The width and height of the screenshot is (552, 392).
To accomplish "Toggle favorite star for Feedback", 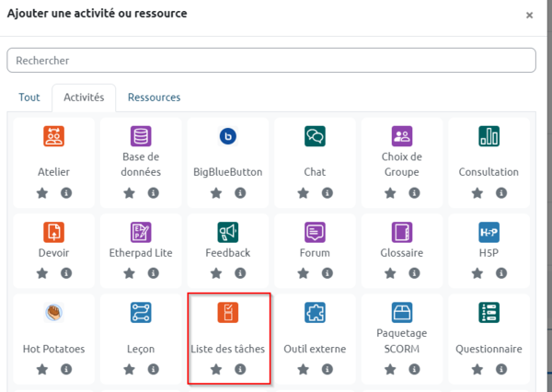I will pyautogui.click(x=216, y=273).
